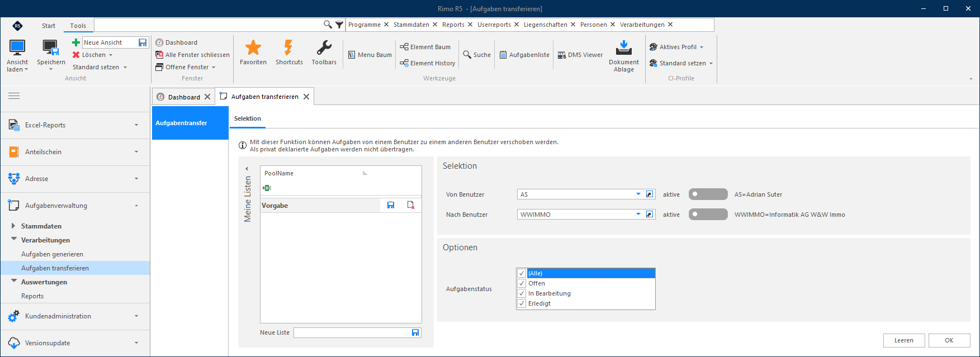Click the green plus Neue Ansicht icon
Image resolution: width=980 pixels, height=357 pixels.
pos(76,42)
